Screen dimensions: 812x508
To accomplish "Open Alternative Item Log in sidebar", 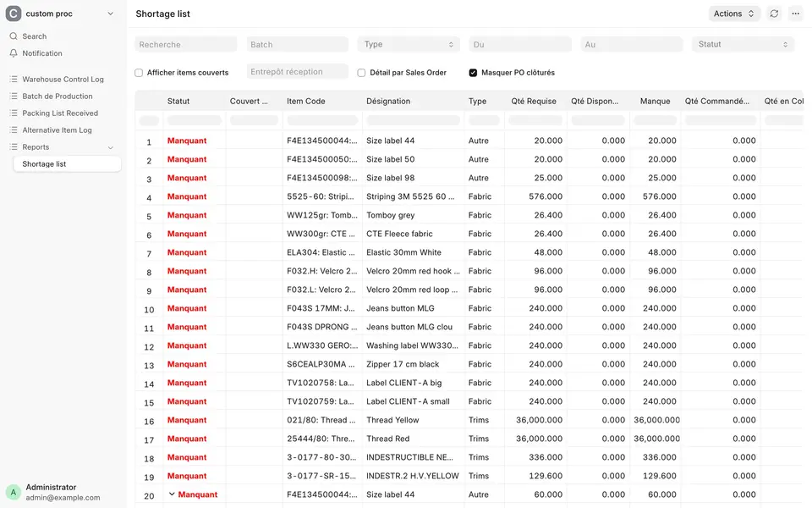I will coord(57,130).
